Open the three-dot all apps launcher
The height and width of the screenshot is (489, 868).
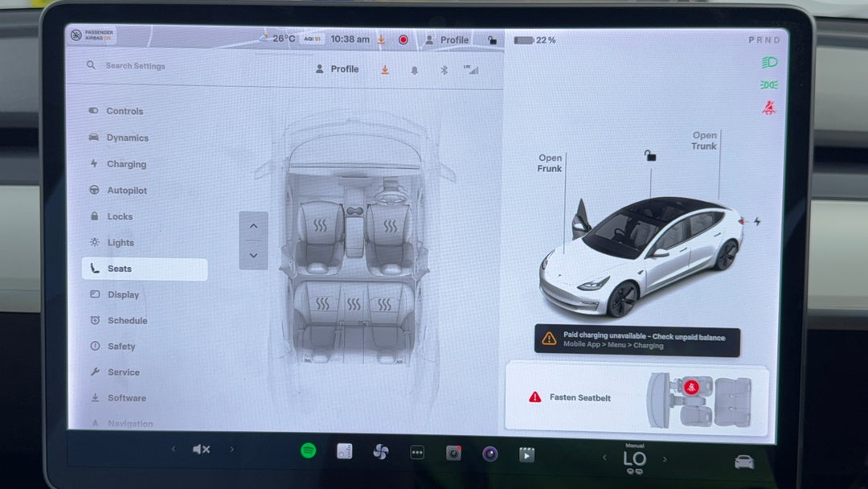(417, 453)
